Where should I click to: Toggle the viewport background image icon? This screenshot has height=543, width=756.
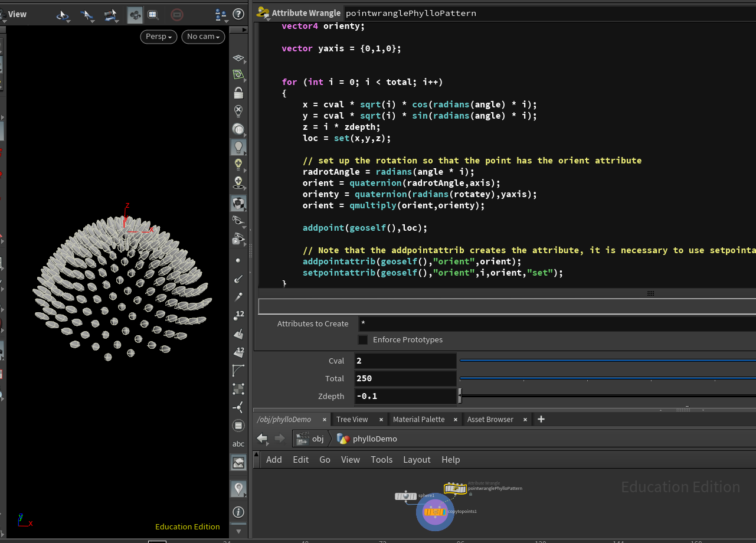click(238, 463)
